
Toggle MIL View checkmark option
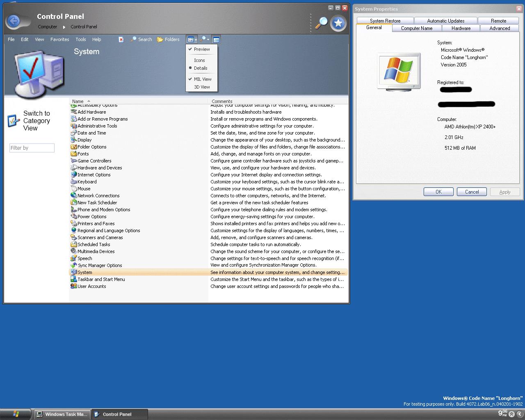coord(201,79)
